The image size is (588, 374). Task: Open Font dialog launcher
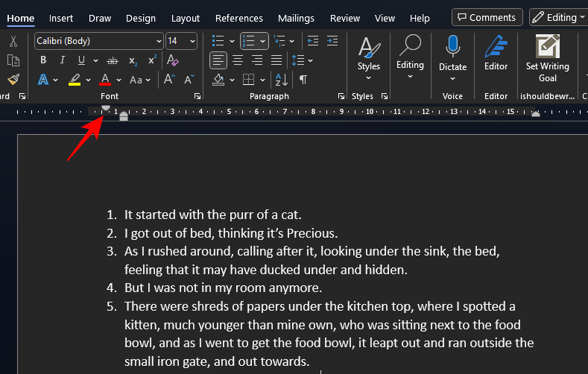197,96
